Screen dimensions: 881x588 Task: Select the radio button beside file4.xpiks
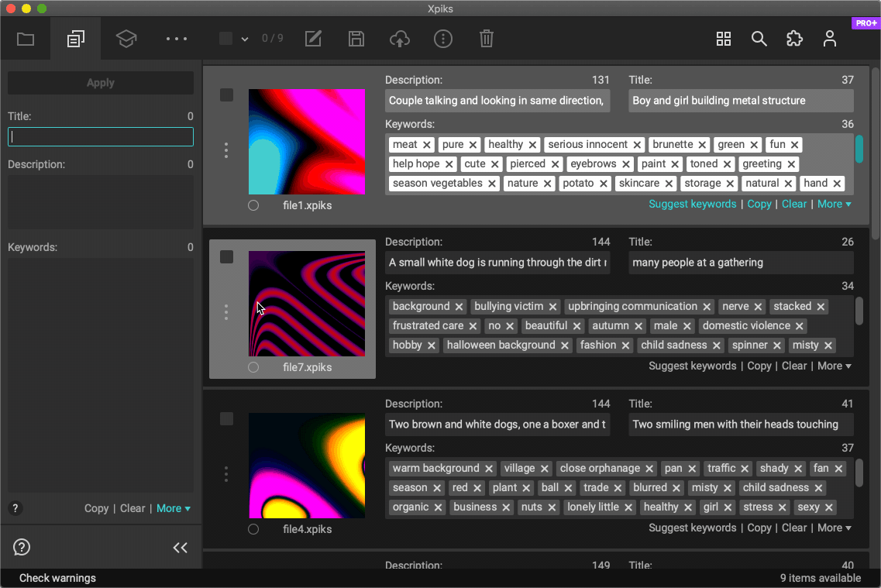(x=253, y=529)
